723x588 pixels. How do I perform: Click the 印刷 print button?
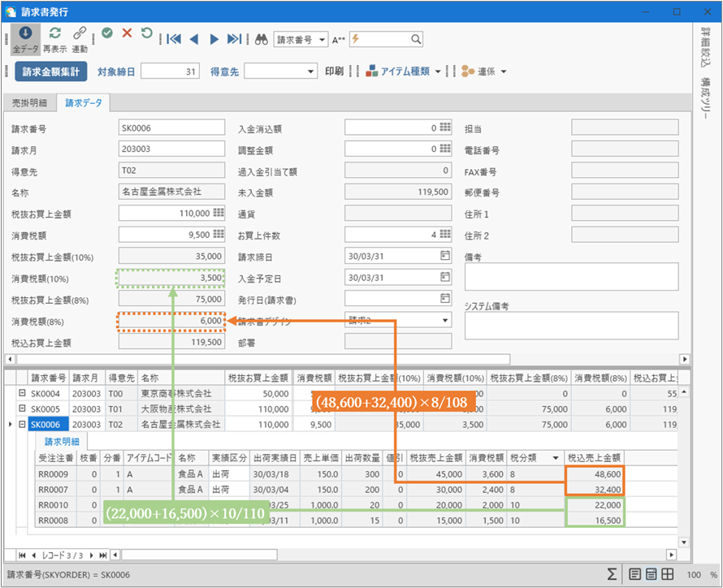click(x=334, y=71)
